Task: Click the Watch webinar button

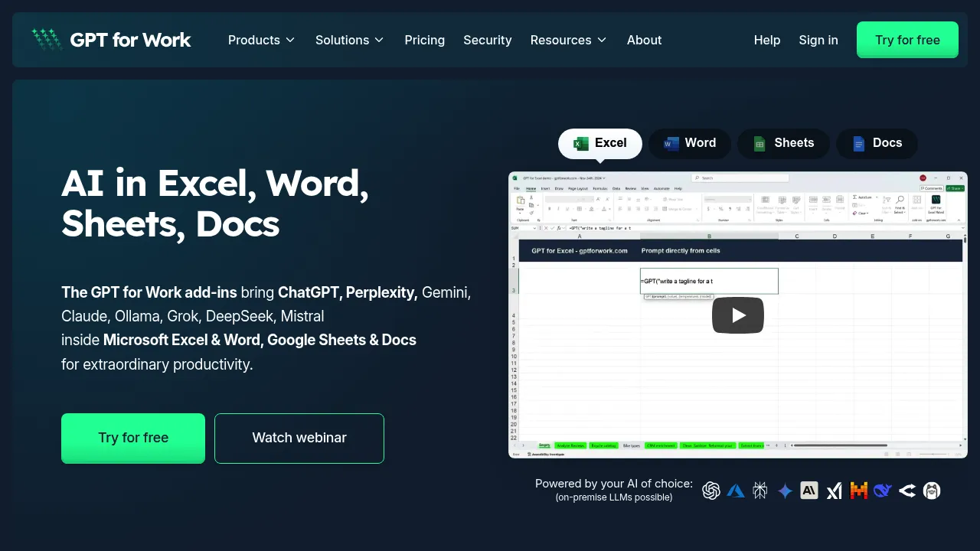Action: click(x=299, y=438)
